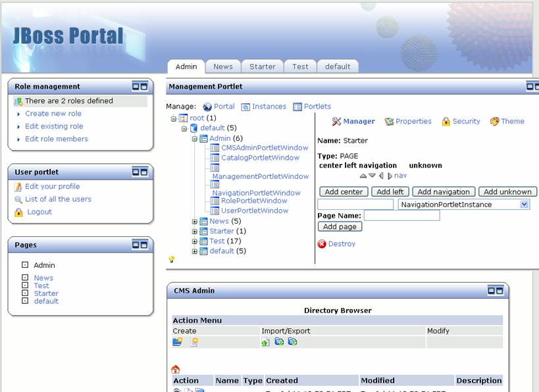Open the Edit existing role link
The width and height of the screenshot is (539, 392).
[x=54, y=126]
